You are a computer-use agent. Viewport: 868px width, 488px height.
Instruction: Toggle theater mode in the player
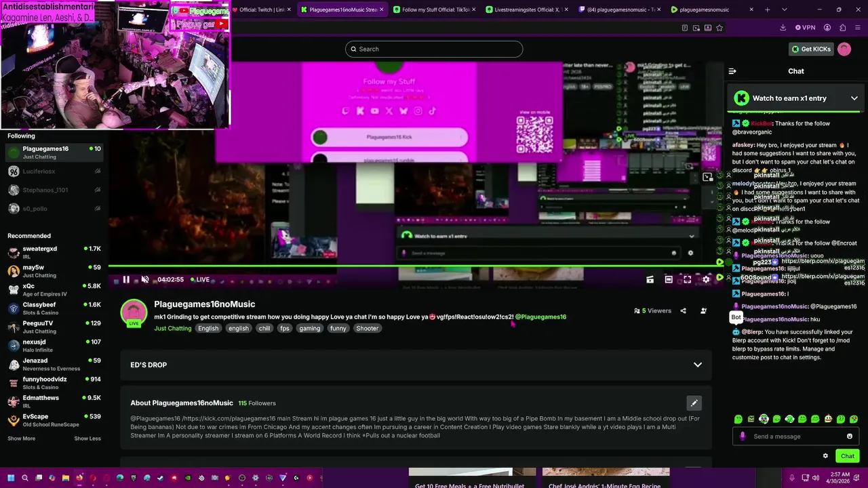(x=669, y=279)
